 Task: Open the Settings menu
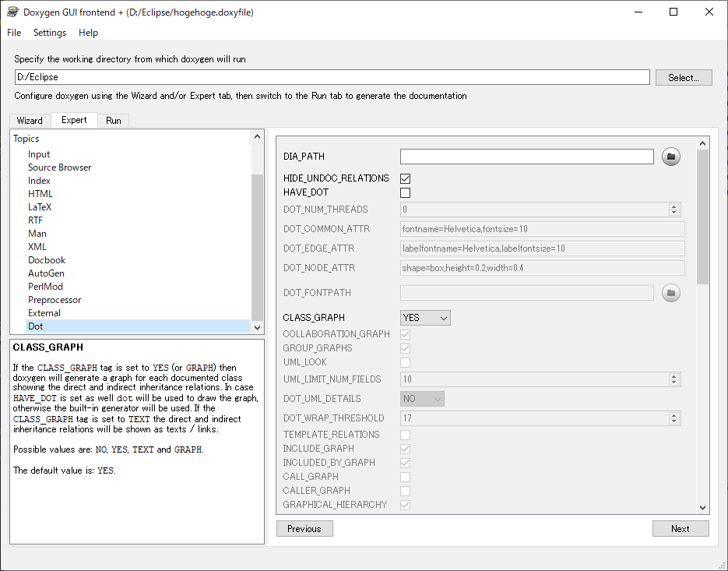point(50,33)
